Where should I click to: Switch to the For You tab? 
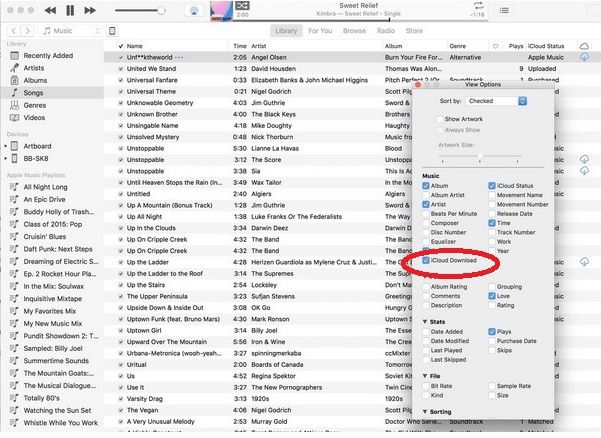(320, 31)
